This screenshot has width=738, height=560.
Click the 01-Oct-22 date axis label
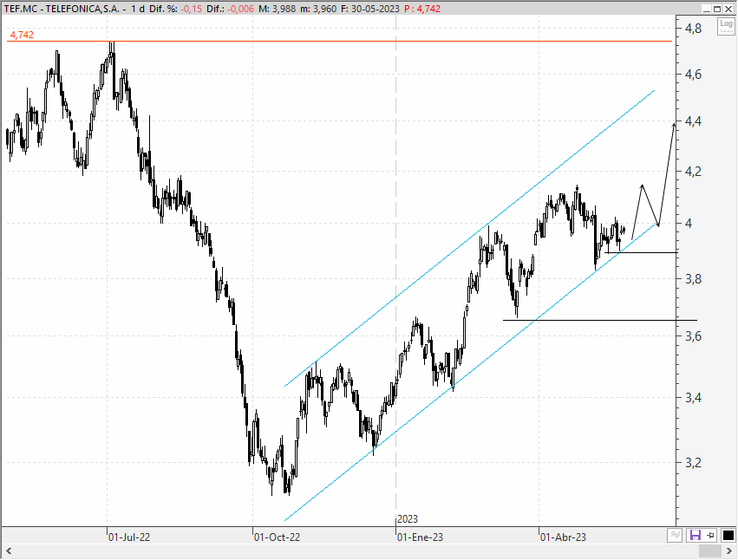coord(277,537)
